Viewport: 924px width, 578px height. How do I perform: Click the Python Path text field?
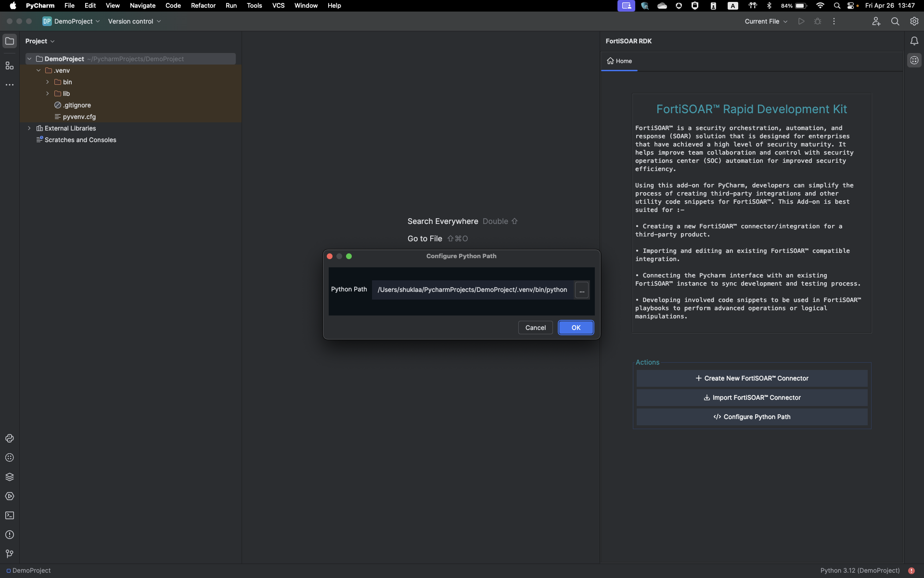[472, 289]
